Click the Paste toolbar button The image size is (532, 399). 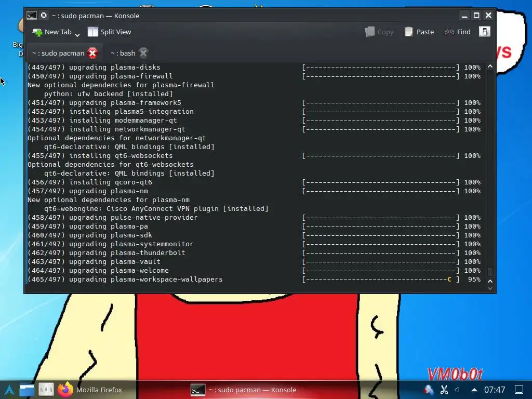(x=419, y=32)
